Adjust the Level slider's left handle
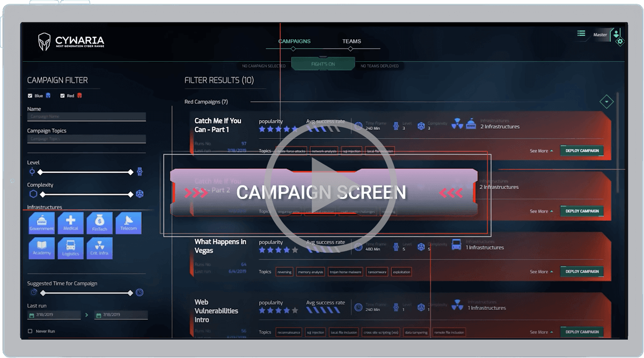The image size is (644, 358). (40, 172)
